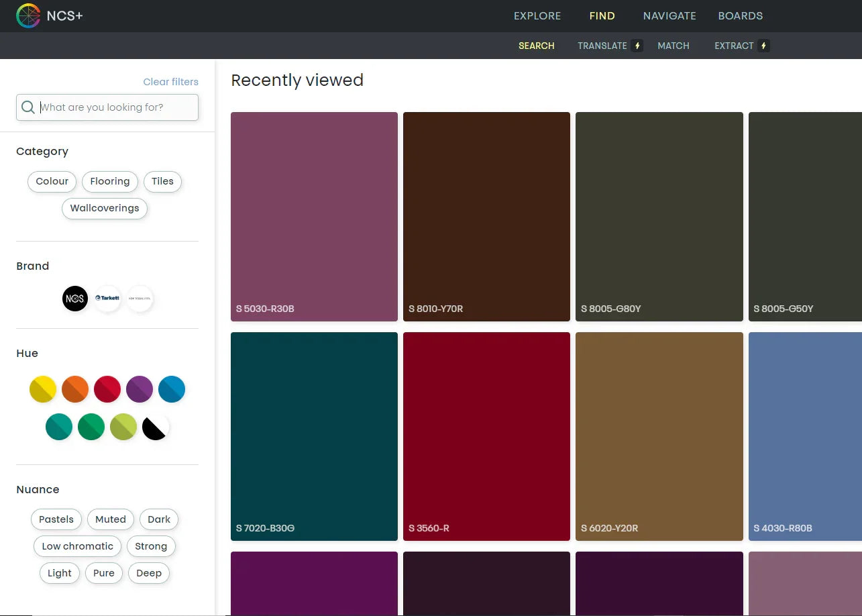Enable the Wallcoverings category filter

pyautogui.click(x=104, y=208)
